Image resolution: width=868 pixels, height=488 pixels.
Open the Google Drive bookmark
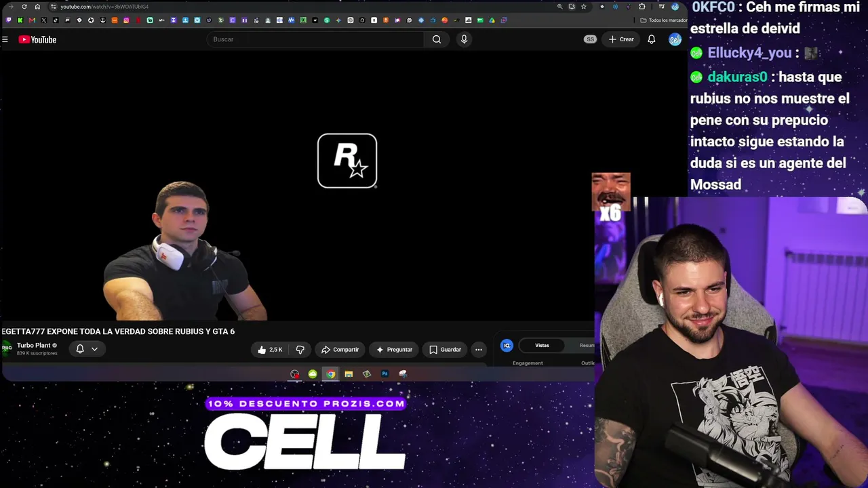coord(492,20)
